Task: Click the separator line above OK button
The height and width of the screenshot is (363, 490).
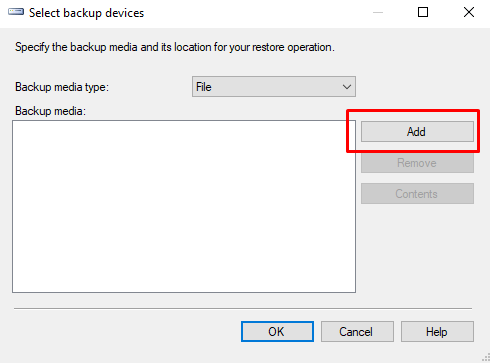Action: click(x=243, y=309)
